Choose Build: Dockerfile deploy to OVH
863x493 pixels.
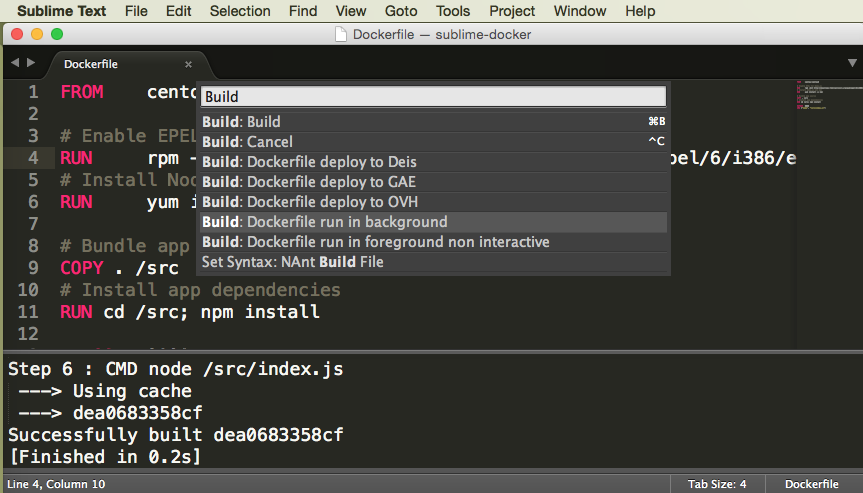[x=433, y=202]
